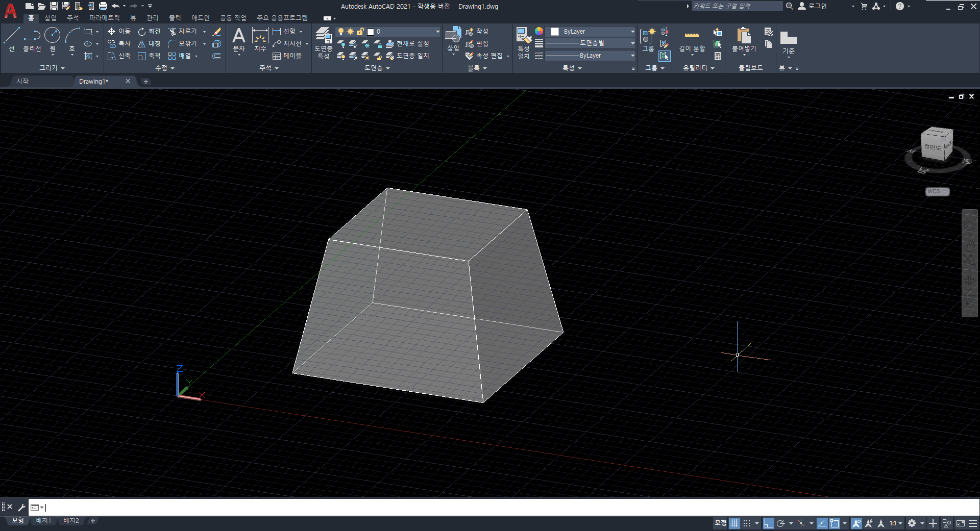This screenshot has width=980, height=531.
Task: Click the Array (배열) tool
Action: tap(179, 56)
